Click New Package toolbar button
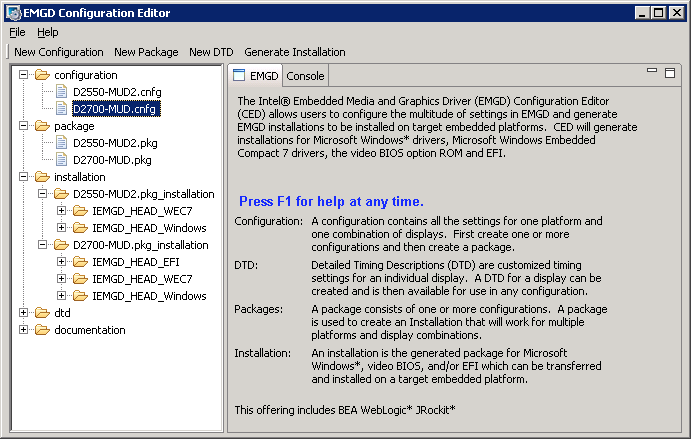 [x=146, y=52]
